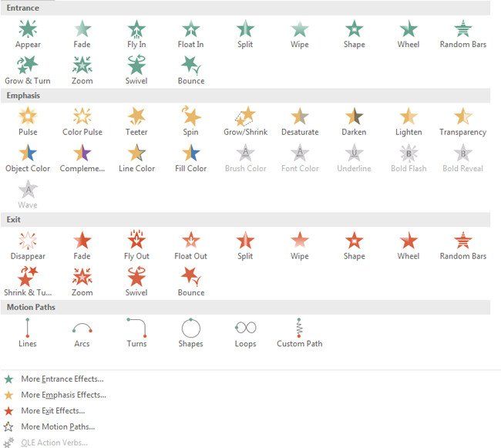
Task: Pick the Exit Bounce animation
Action: 190,282
